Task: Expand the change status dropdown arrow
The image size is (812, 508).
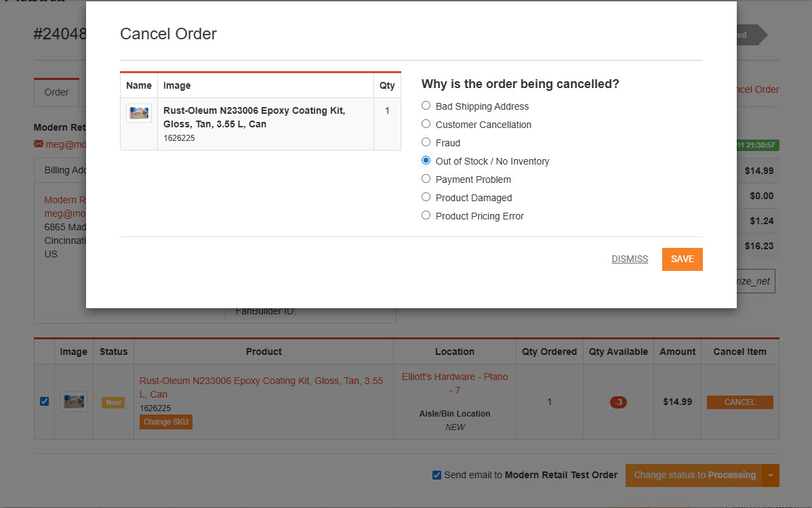Action: point(771,475)
